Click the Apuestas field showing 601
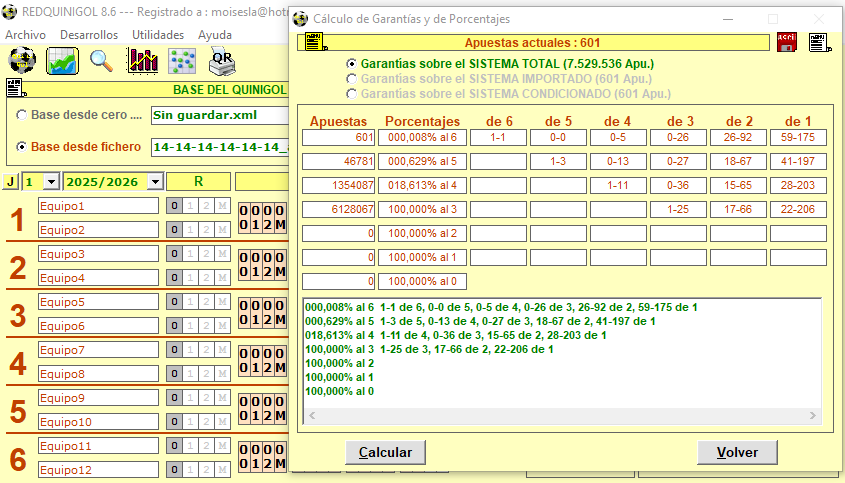This screenshot has width=845, height=483. point(338,137)
